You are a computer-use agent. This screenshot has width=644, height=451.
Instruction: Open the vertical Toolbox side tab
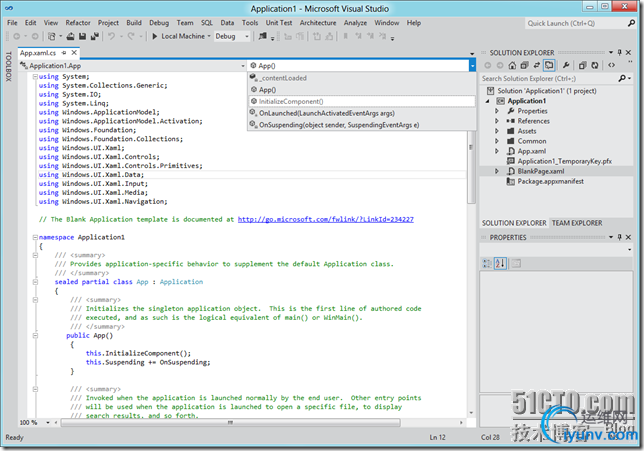pos(8,66)
